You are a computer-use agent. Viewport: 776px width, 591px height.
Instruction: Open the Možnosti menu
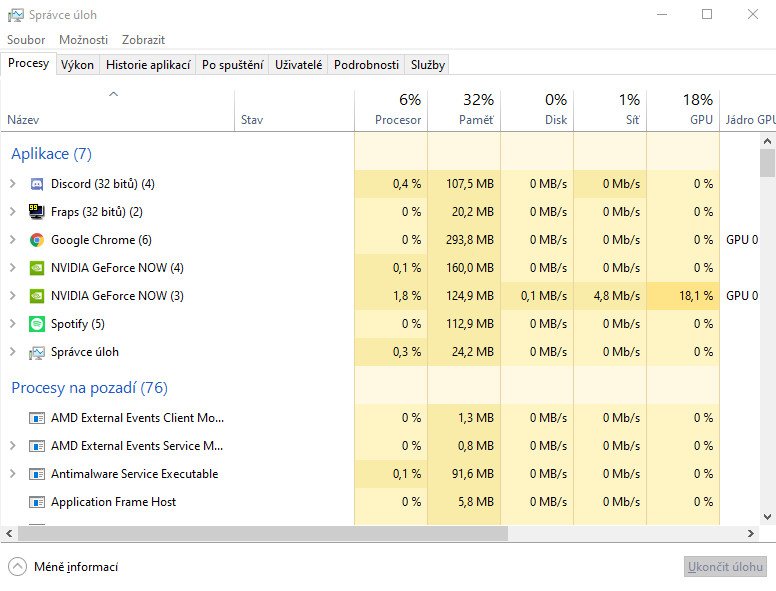pyautogui.click(x=83, y=40)
